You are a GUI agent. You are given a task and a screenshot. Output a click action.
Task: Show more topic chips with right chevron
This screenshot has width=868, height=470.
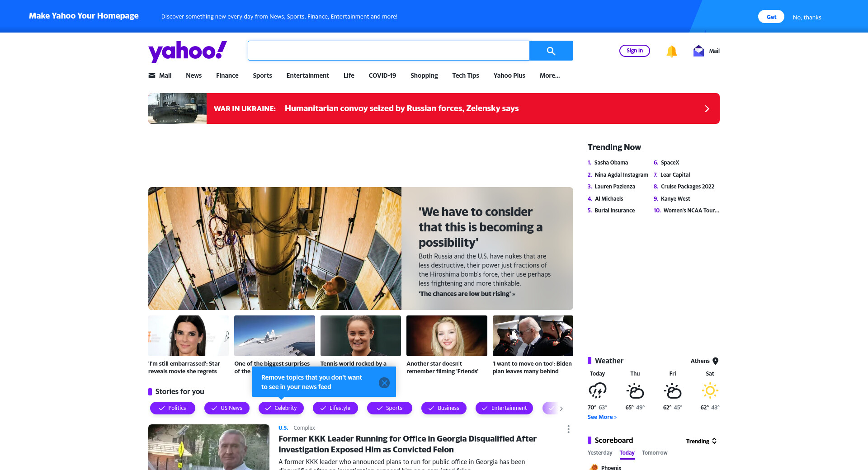pos(561,409)
